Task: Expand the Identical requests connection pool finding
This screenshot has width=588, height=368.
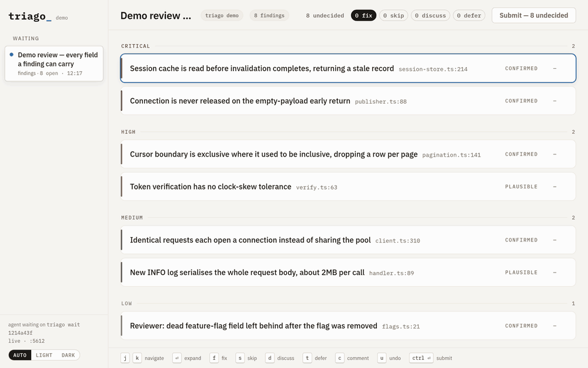Action: click(348, 240)
